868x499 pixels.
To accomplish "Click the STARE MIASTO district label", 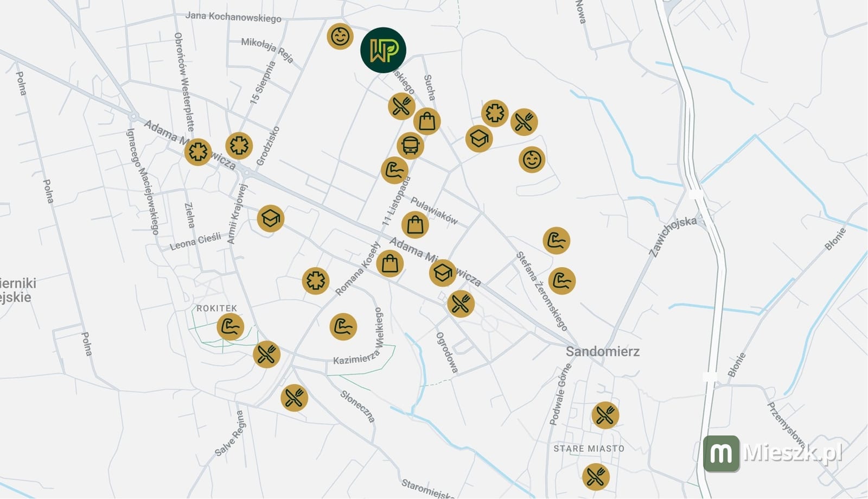I will click(589, 449).
